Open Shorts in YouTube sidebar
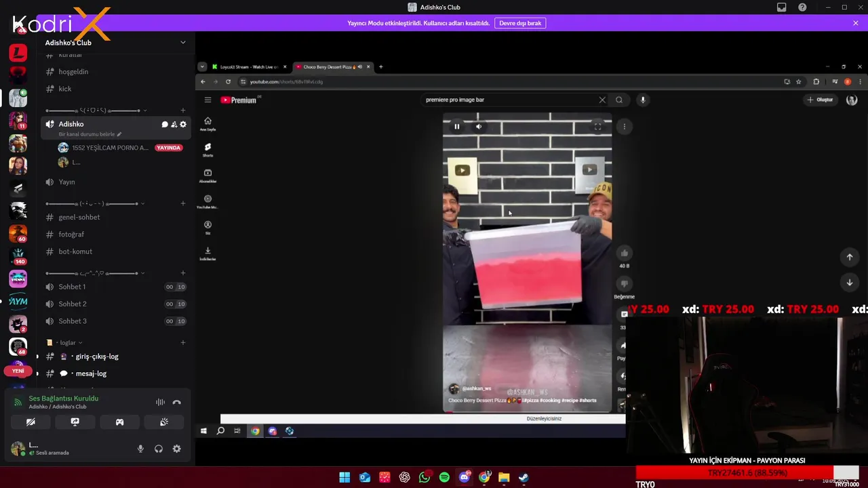868x488 pixels. coord(208,150)
